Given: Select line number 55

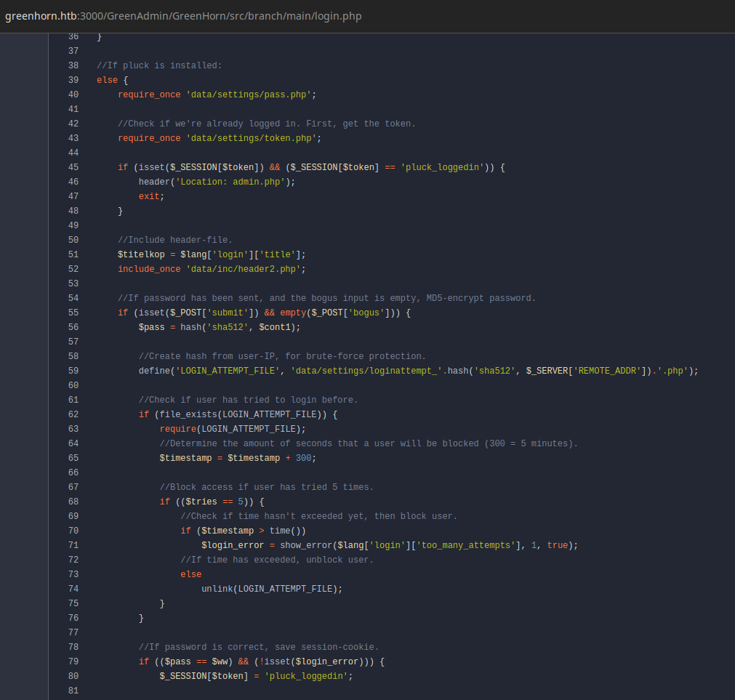Looking at the screenshot, I should coord(73,313).
